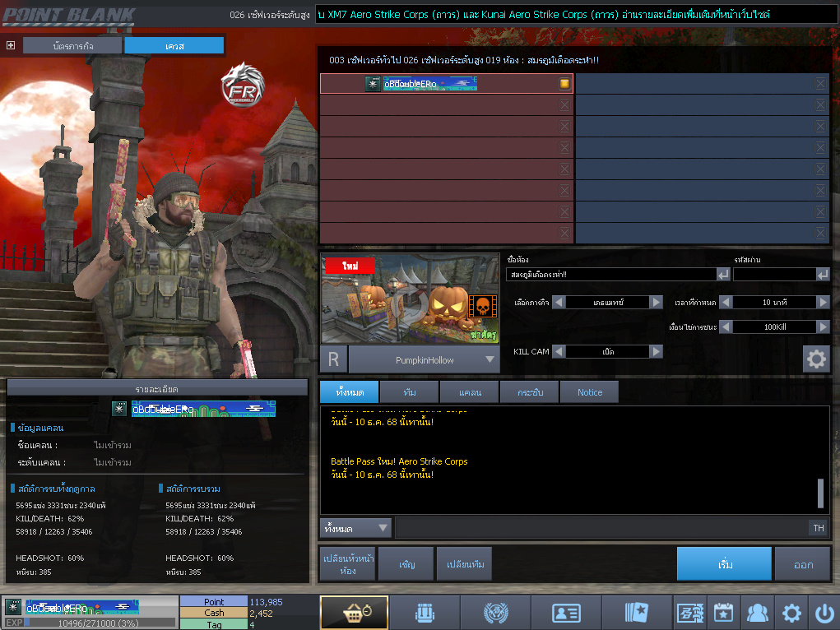Screen dimensions: 840x630
Task: Open the event calendar icon
Action: [x=723, y=613]
